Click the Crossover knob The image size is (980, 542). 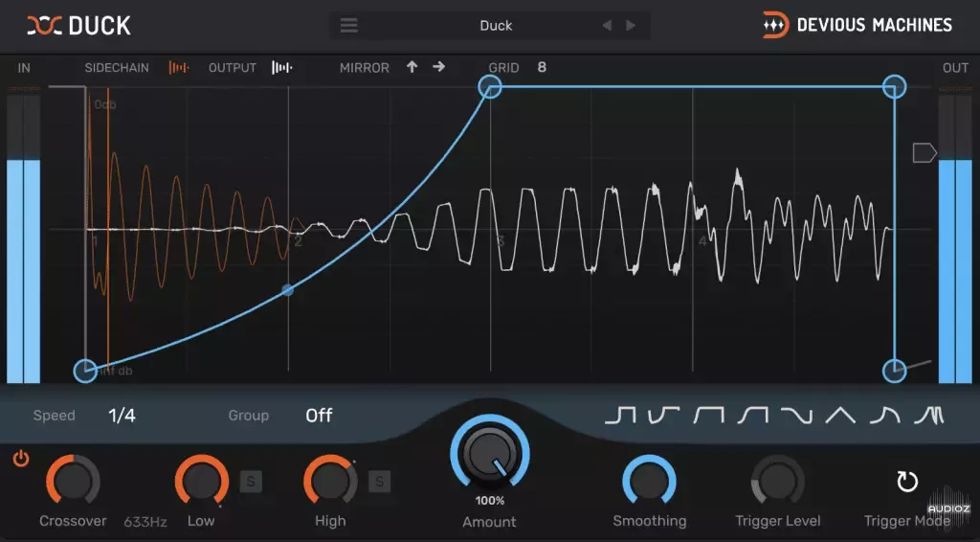73,480
